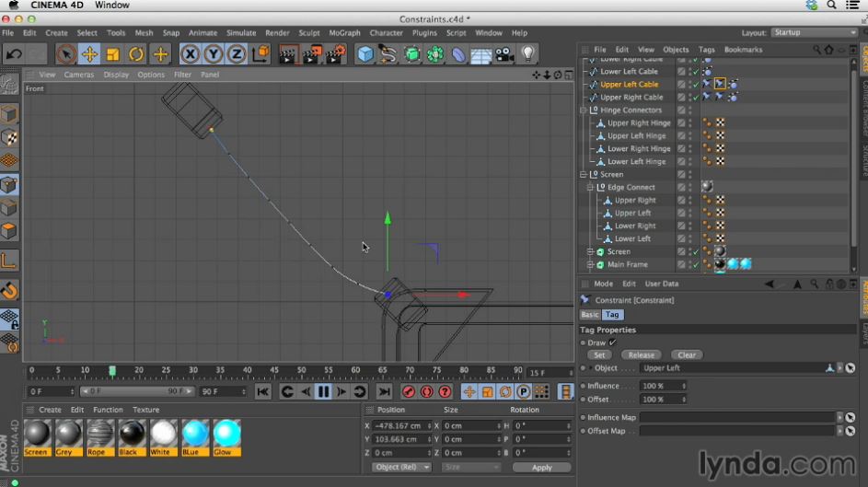Toggle autokeying record icon
Image resolution: width=868 pixels, height=487 pixels.
click(427, 392)
